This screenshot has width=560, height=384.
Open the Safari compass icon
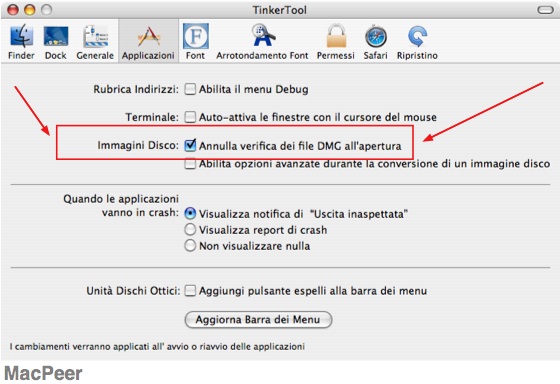pos(375,37)
